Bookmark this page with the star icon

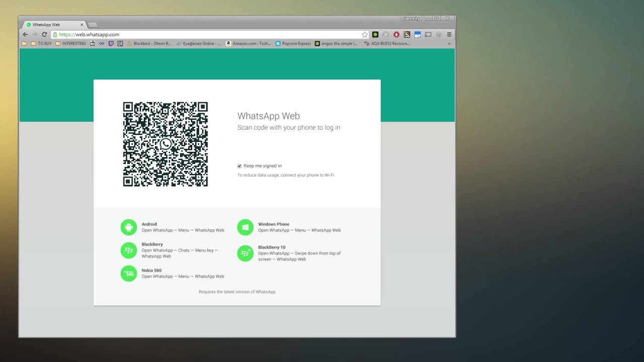point(365,35)
